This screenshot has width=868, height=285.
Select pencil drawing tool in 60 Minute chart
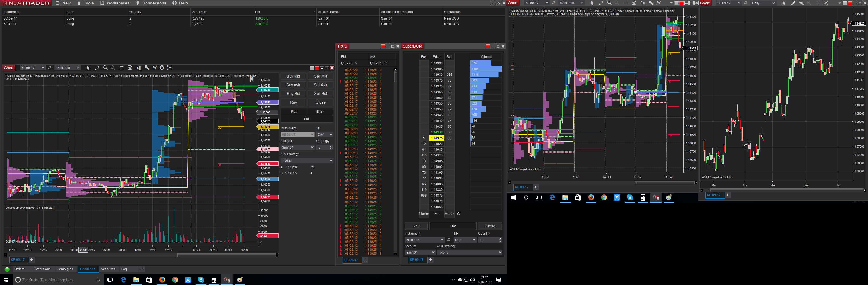pos(601,3)
